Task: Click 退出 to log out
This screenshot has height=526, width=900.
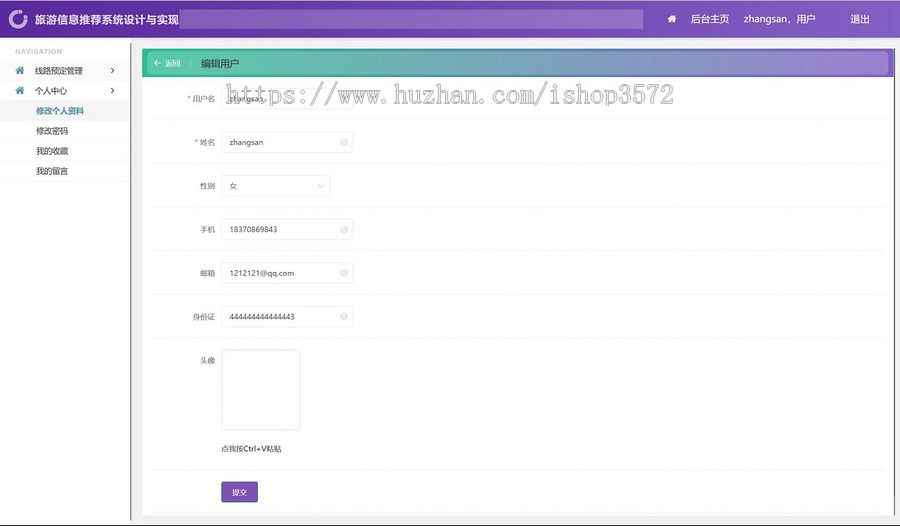Action: pos(860,19)
